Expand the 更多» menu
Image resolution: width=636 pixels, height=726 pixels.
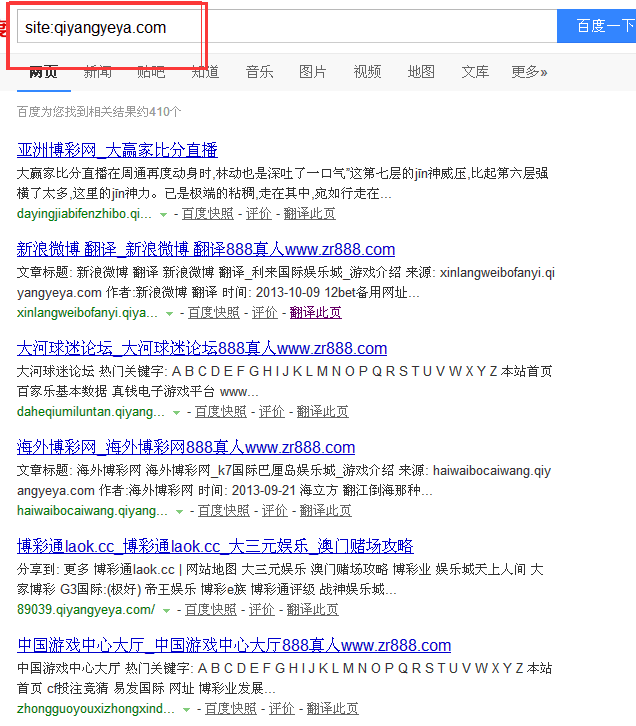529,72
